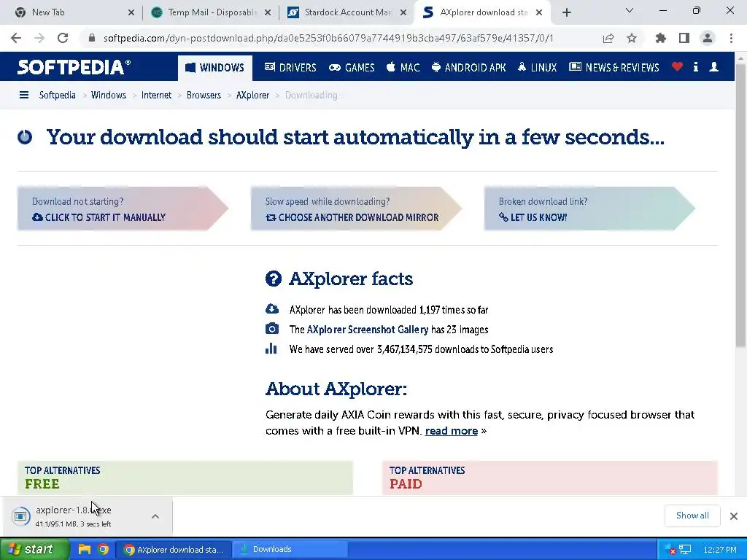The image size is (747, 560).
Task: Open the Chrome quick launch icon
Action: 103,549
